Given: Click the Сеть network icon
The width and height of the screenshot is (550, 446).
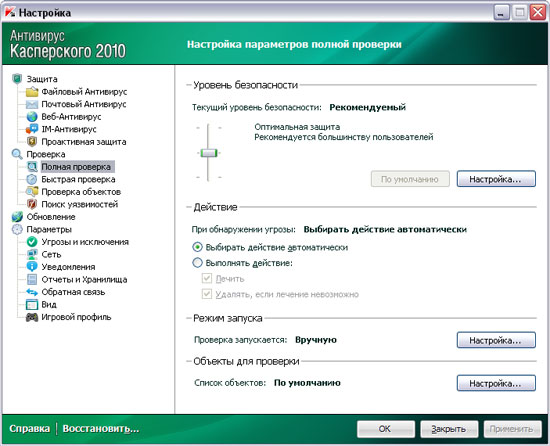Looking at the screenshot, I should pyautogui.click(x=32, y=254).
